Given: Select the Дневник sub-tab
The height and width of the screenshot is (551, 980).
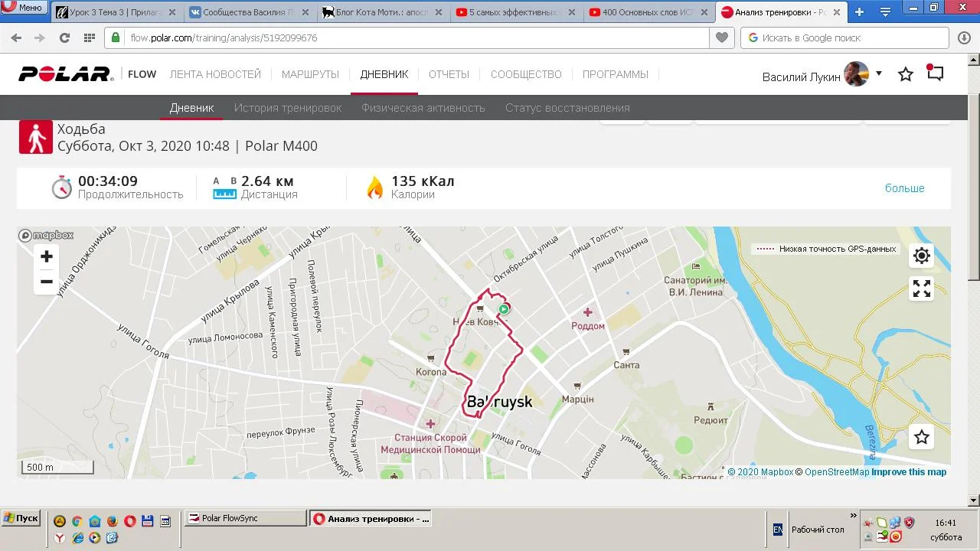Looking at the screenshot, I should [191, 108].
